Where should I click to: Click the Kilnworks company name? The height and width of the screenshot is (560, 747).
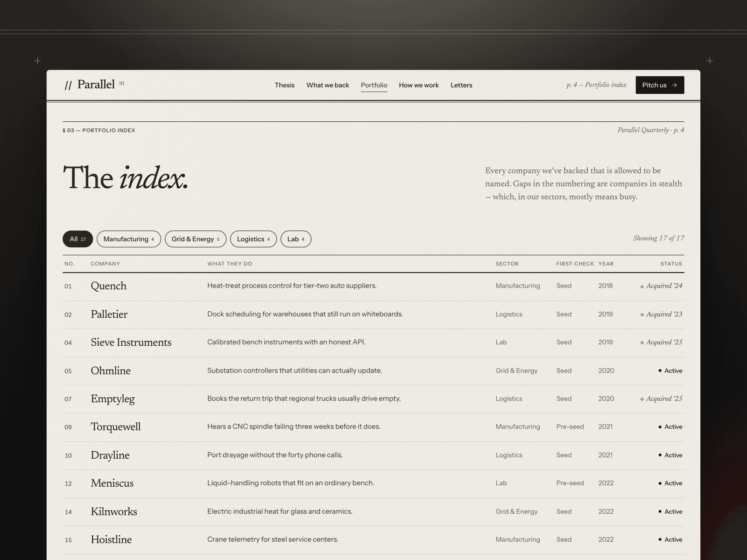(114, 511)
